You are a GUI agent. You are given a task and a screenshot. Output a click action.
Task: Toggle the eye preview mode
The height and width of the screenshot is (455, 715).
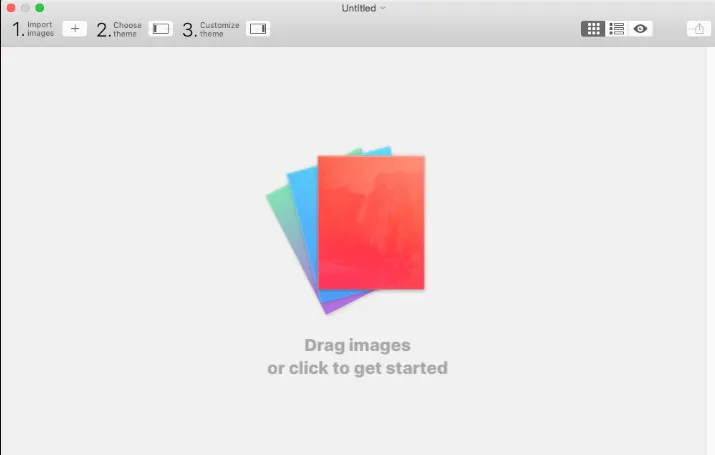[640, 29]
